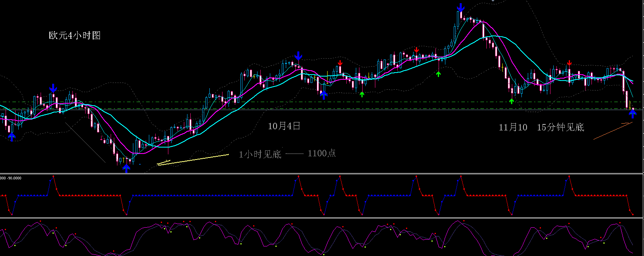Select the 1小时见底 —— 1100点 annotation text
The width and height of the screenshot is (644, 256).
pos(287,154)
